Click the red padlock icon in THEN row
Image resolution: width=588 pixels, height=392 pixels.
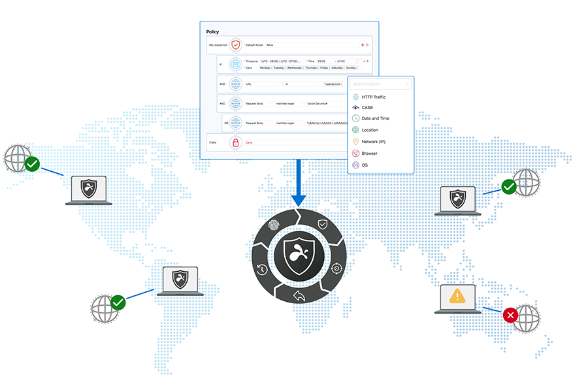(235, 142)
